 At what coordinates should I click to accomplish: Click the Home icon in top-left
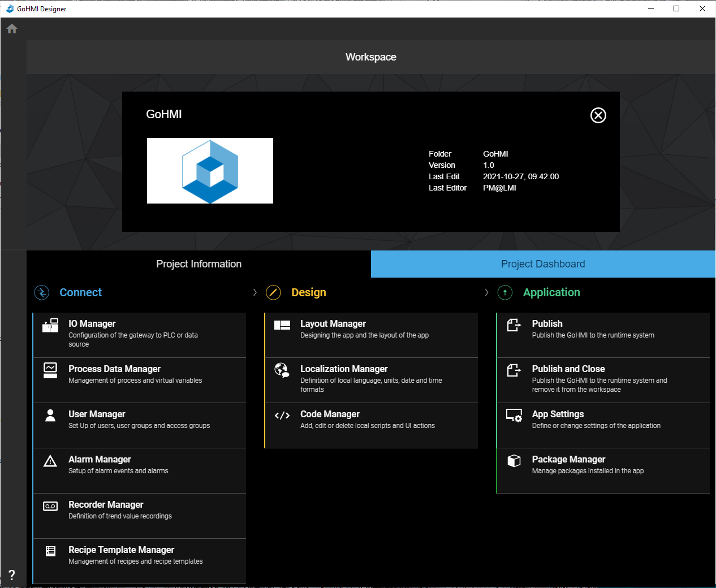(x=12, y=29)
